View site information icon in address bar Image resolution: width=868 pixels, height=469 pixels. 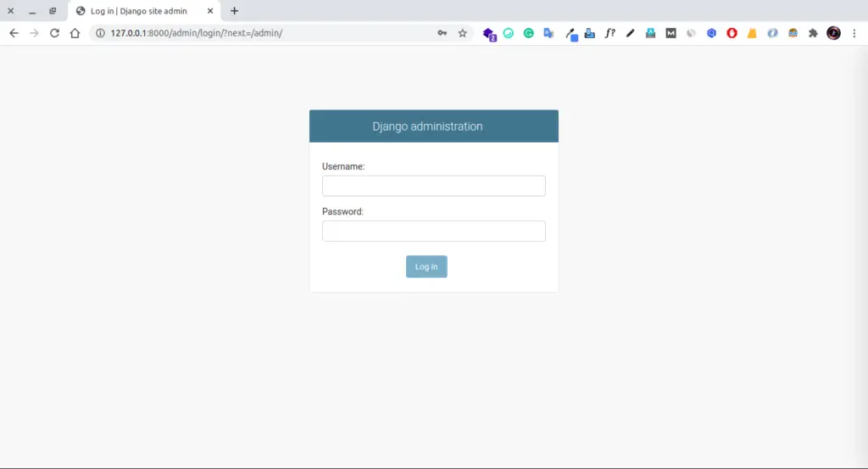coord(100,33)
